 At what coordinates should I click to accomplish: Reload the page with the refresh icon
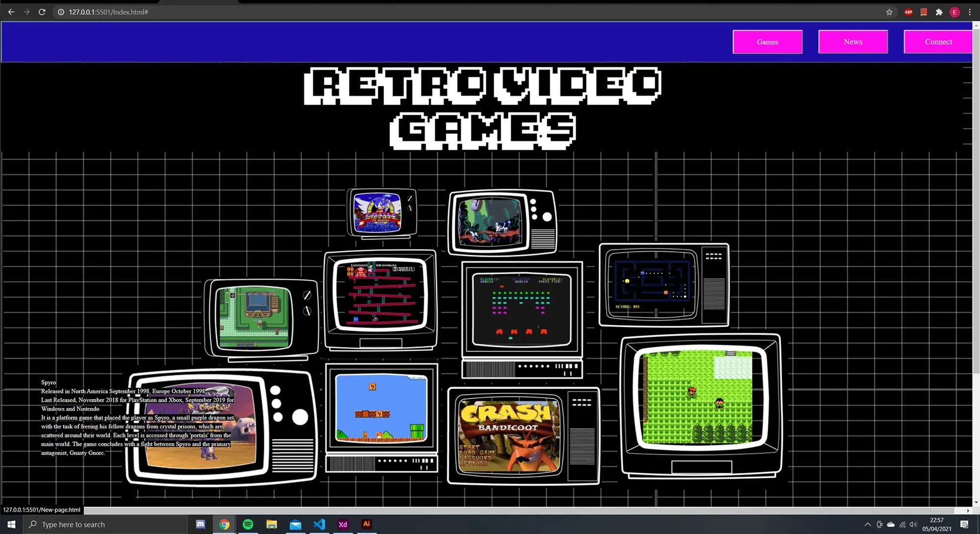tap(42, 12)
